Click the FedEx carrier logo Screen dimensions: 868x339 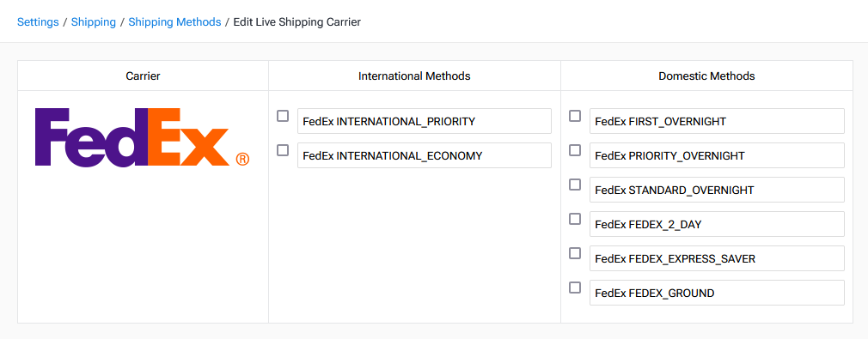click(x=143, y=137)
